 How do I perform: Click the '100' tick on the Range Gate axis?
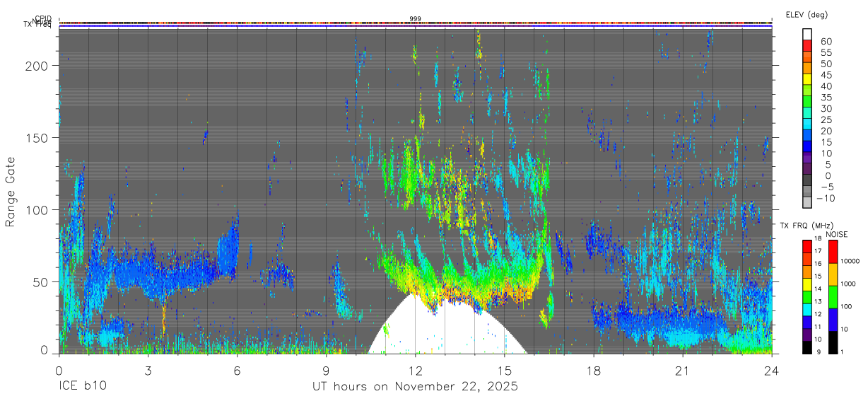37,210
